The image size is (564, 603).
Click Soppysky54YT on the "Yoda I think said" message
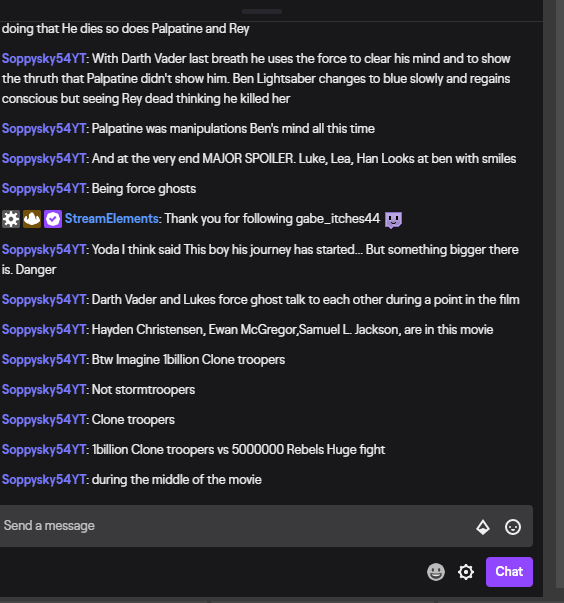coord(44,250)
